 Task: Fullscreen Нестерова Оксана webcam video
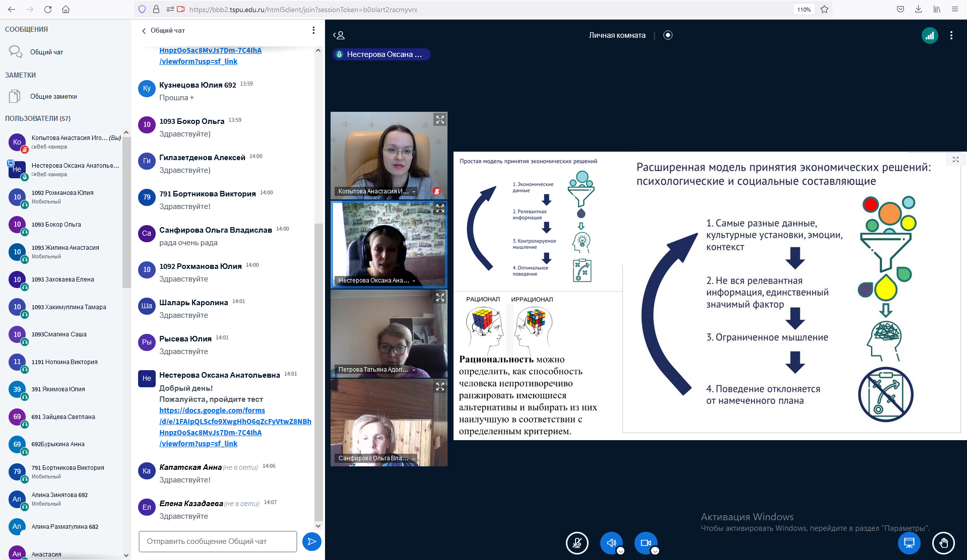click(x=440, y=208)
